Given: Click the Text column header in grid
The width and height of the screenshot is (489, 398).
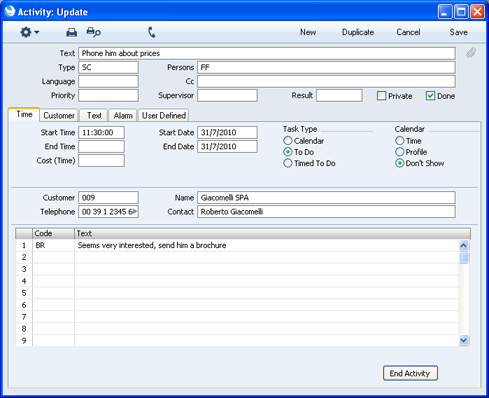Looking at the screenshot, I should 272,233.
